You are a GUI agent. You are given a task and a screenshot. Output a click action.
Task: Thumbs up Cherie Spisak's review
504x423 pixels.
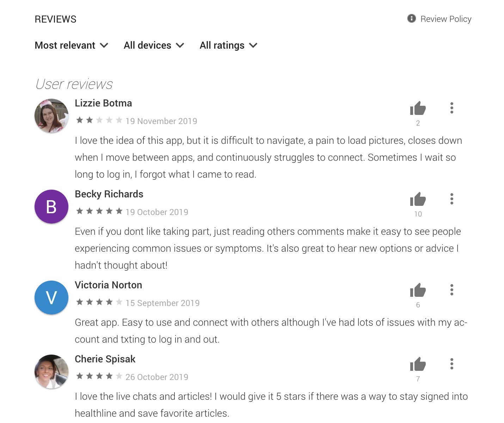click(x=418, y=364)
